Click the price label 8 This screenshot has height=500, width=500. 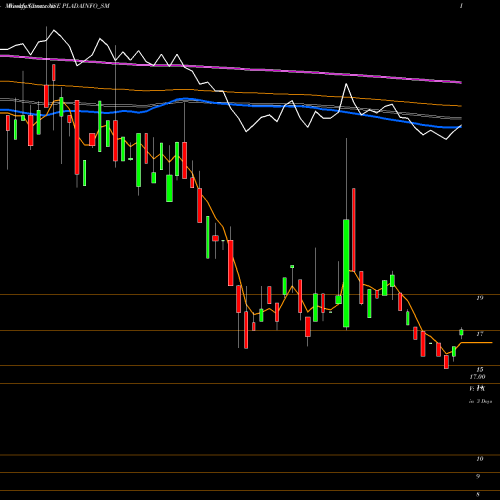(x=478, y=494)
